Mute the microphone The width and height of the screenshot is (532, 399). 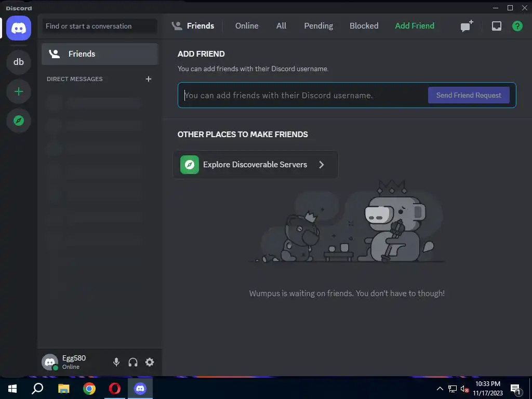click(116, 362)
